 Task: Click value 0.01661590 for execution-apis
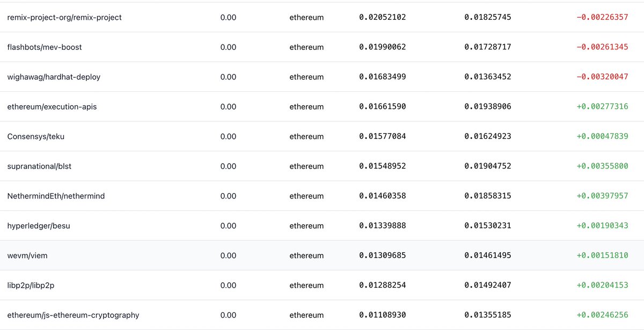[x=383, y=107]
